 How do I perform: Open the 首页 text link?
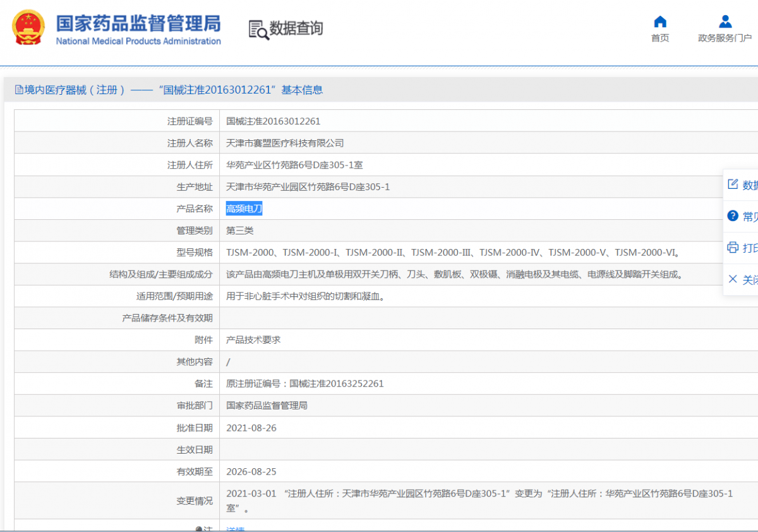(x=660, y=38)
